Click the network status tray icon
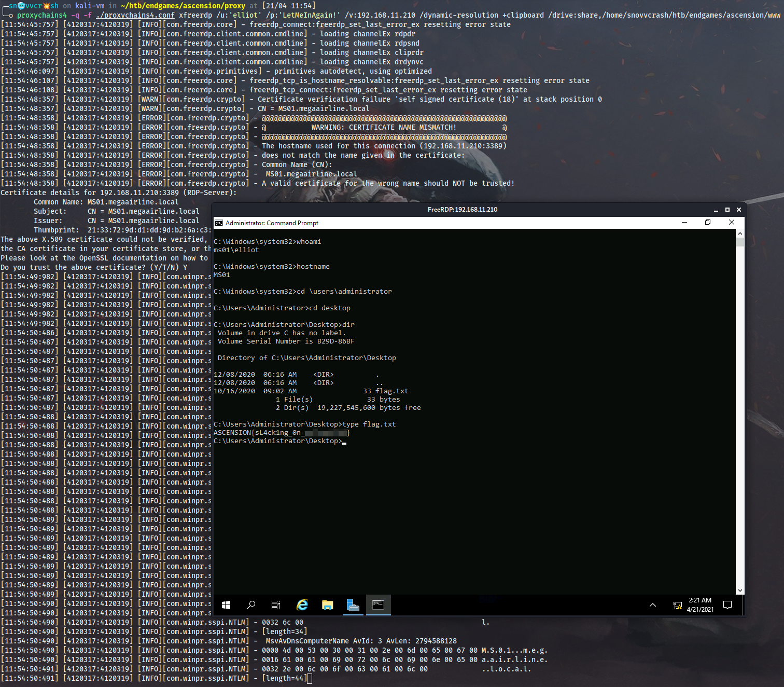Viewport: 784px width, 687px height. 677,605
